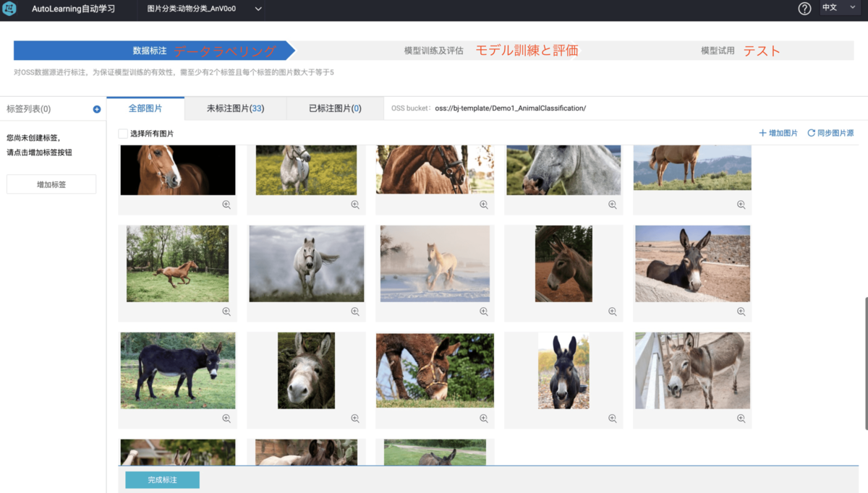Zoom the brown horse on black background
Screen dimensions: 868x493
226,205
